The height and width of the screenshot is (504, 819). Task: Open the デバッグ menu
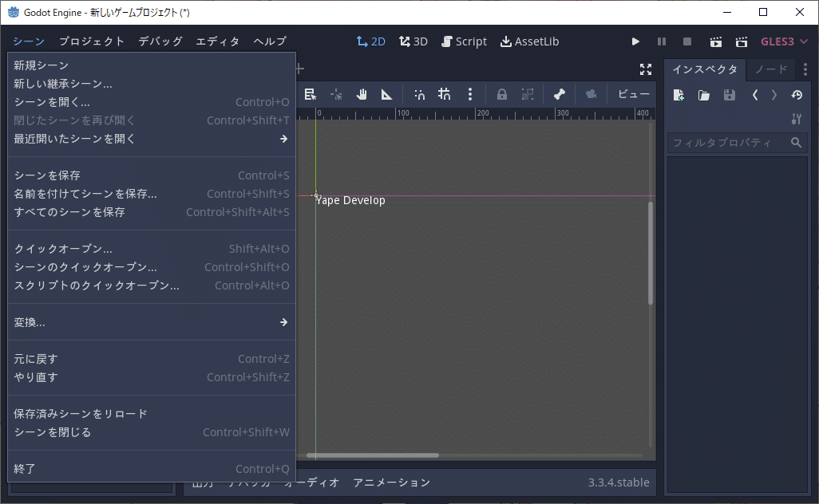coord(160,41)
